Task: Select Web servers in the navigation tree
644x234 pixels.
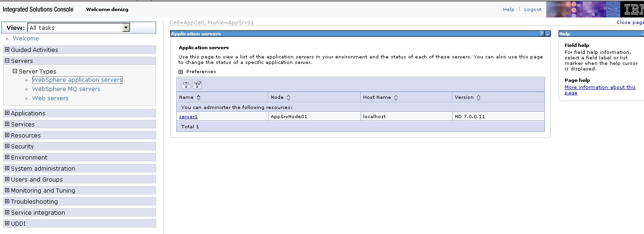Action: click(50, 98)
